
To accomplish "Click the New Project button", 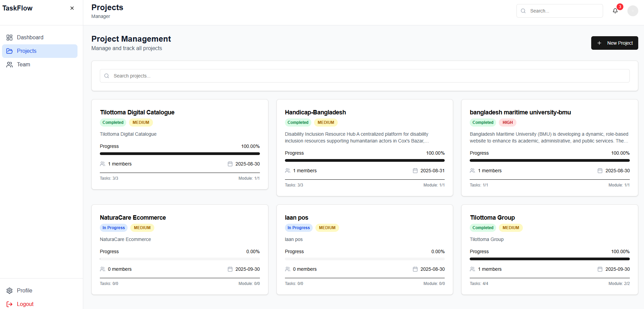I will coord(615,43).
